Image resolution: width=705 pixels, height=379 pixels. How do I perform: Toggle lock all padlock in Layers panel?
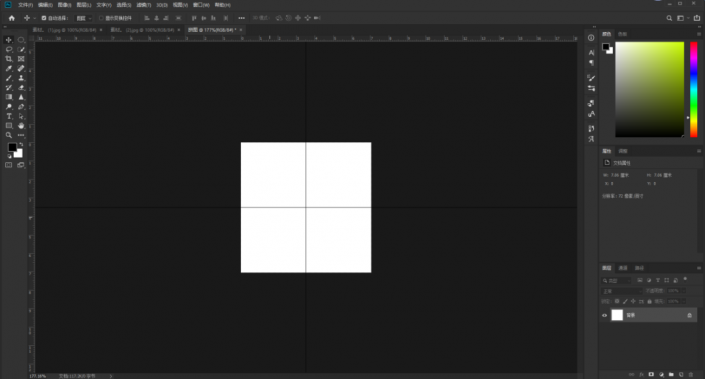[649, 301]
